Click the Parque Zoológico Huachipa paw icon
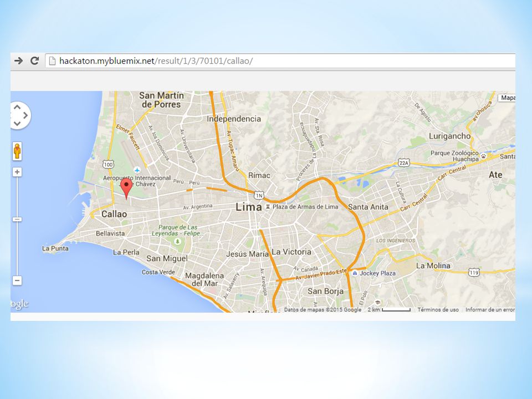Screen dimensions: 532x399 [x=483, y=156]
